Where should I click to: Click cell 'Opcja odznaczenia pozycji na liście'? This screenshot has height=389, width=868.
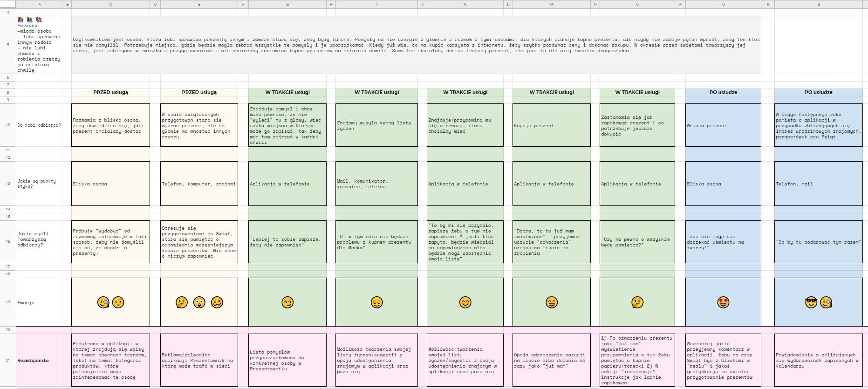552,360
